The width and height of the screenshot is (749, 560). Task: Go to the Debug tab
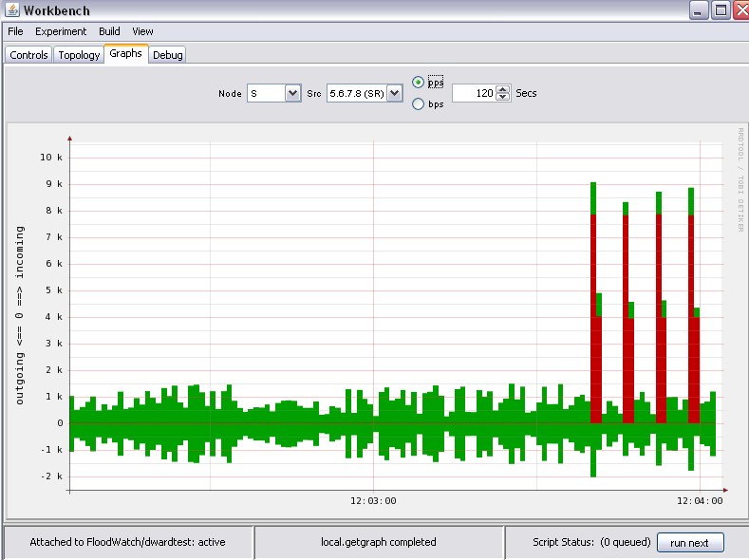click(168, 55)
